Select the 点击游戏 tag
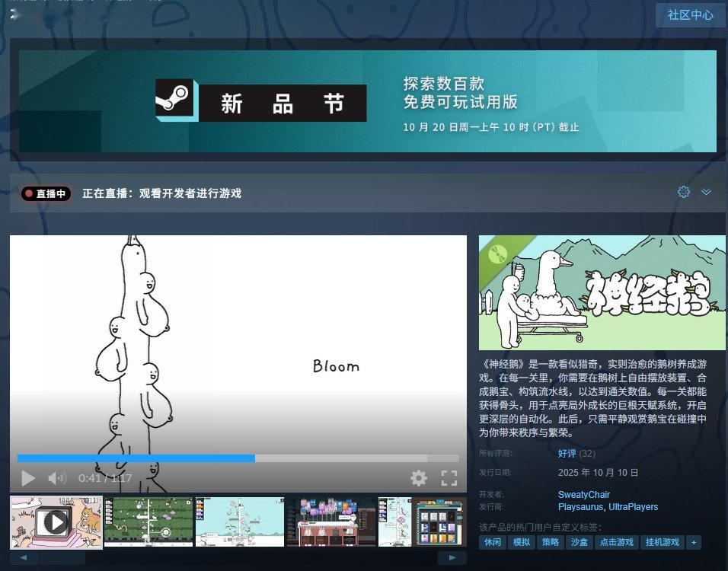Screen dimensions: 728x571 [617, 542]
